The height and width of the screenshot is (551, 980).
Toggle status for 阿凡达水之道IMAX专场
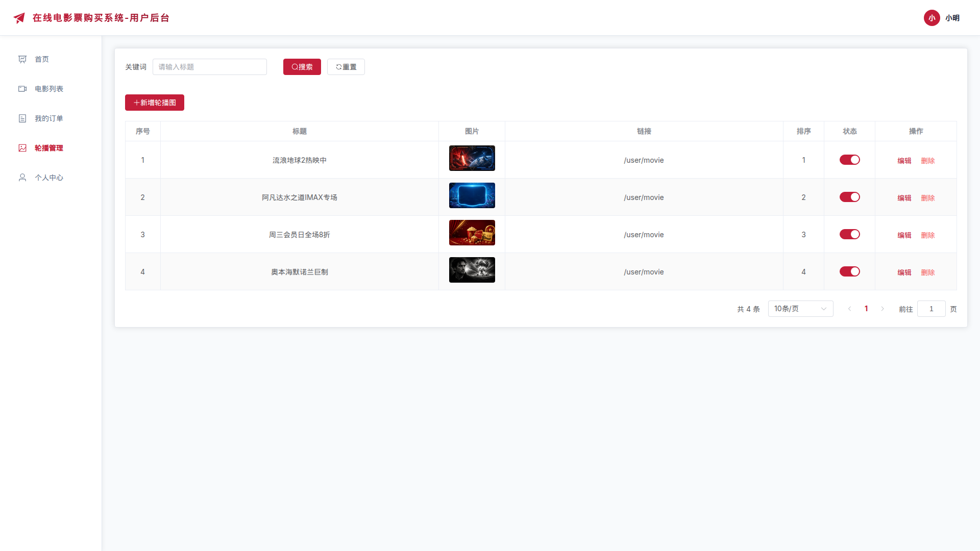850,197
